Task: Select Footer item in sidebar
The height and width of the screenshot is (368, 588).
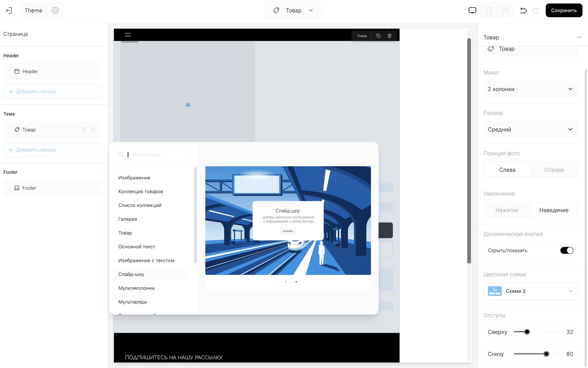Action: click(x=52, y=188)
